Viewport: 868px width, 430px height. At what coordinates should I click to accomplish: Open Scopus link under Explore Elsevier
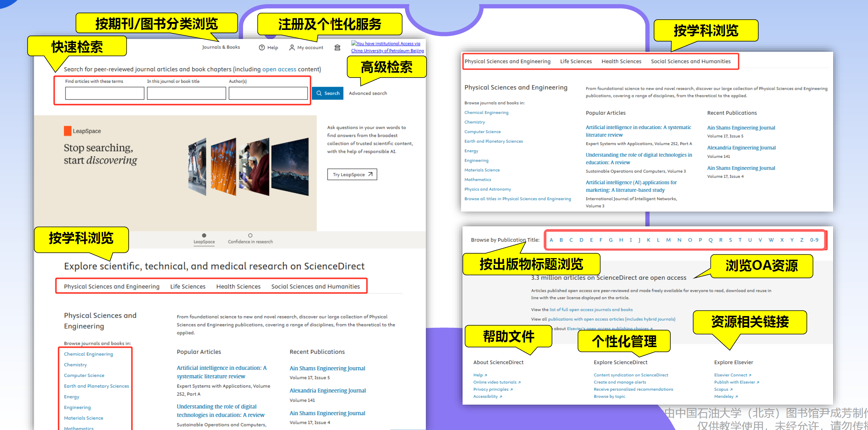coord(723,389)
